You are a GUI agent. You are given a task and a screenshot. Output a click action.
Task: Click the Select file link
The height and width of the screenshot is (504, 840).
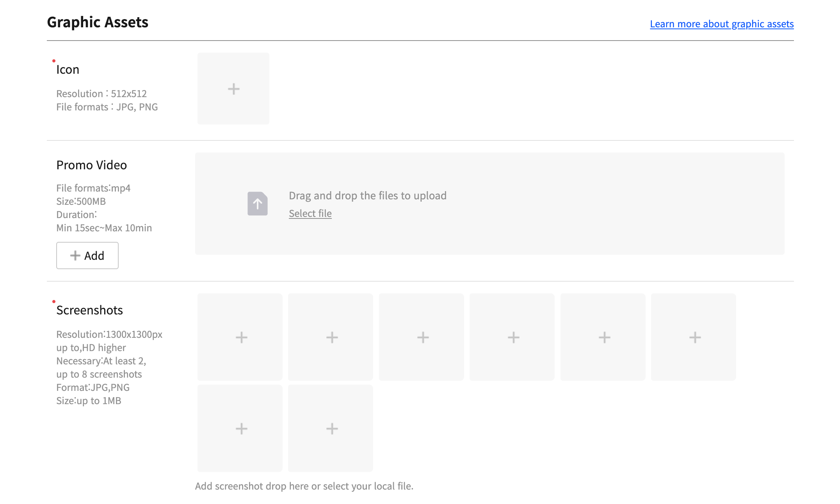(x=310, y=214)
